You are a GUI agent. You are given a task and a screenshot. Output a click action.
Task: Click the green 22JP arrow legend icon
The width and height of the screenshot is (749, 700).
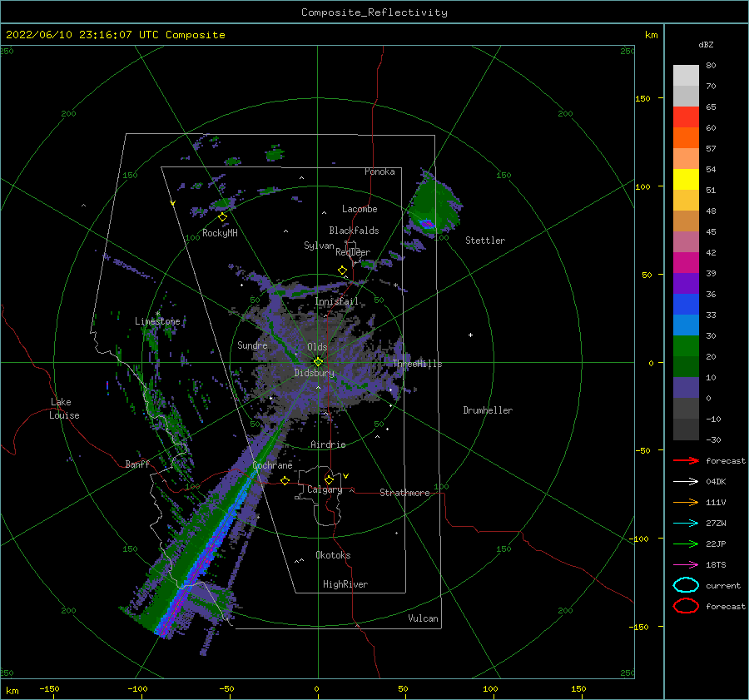click(686, 544)
